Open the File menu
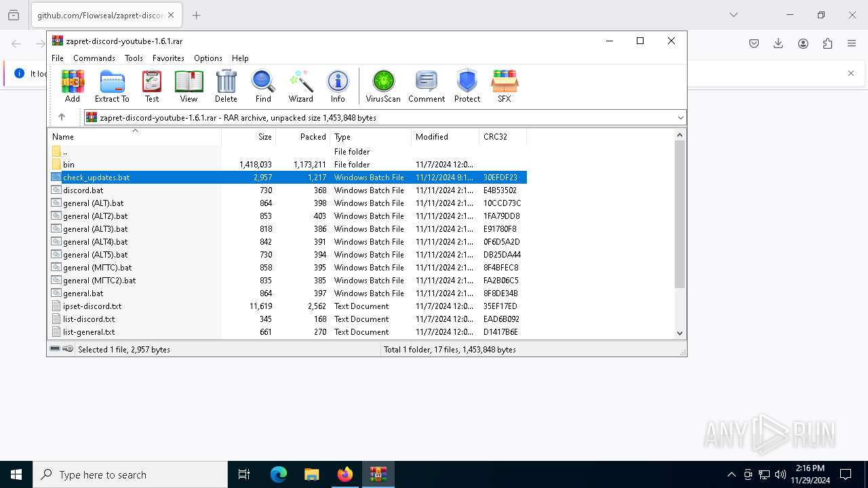This screenshot has width=868, height=488. pyautogui.click(x=58, y=58)
